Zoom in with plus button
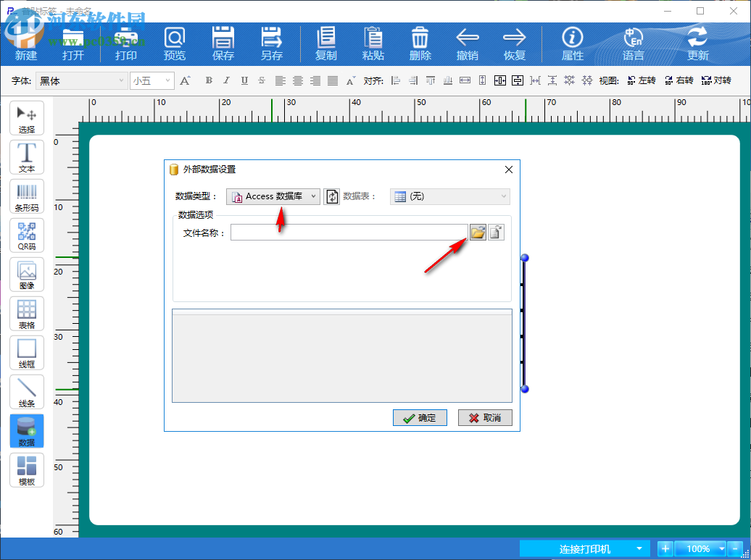751x560 pixels. click(665, 548)
